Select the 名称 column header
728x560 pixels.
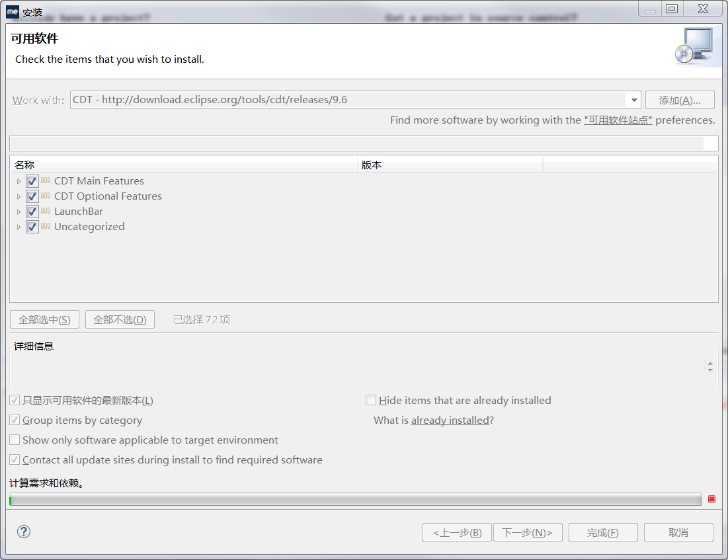coord(66,165)
